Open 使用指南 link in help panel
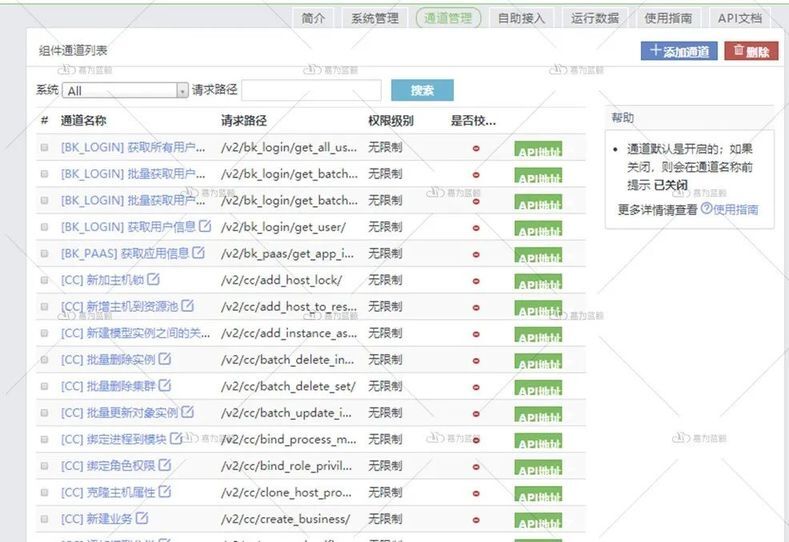Image resolution: width=789 pixels, height=542 pixels. [735, 209]
